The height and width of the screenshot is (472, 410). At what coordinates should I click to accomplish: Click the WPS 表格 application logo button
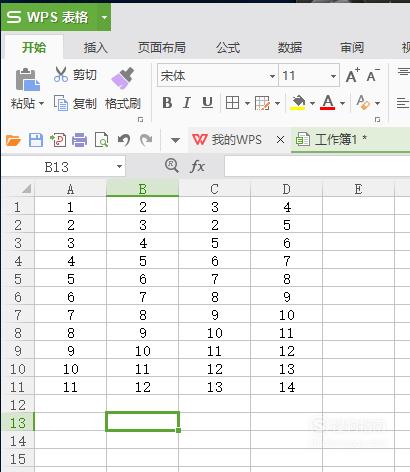pyautogui.click(x=48, y=17)
